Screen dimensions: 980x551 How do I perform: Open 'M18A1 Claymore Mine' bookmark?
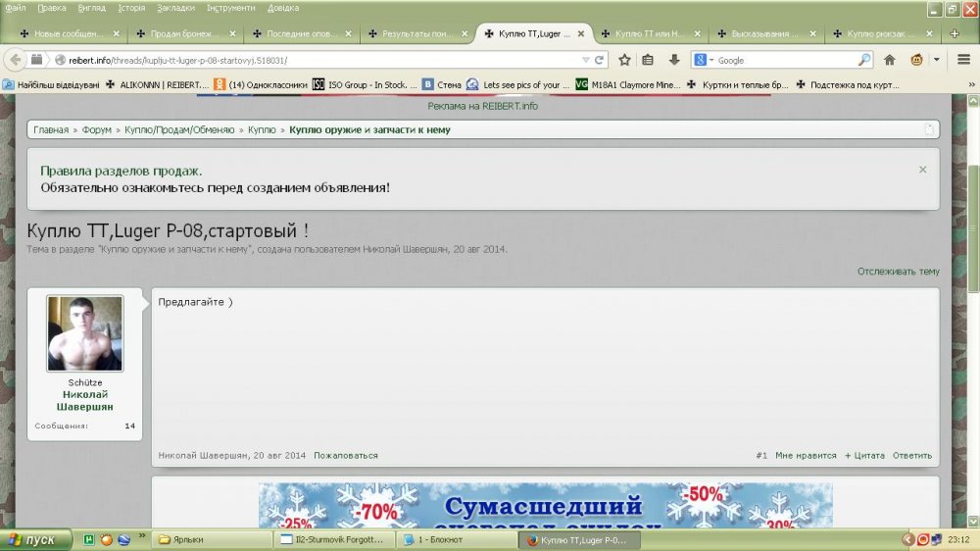coord(628,84)
